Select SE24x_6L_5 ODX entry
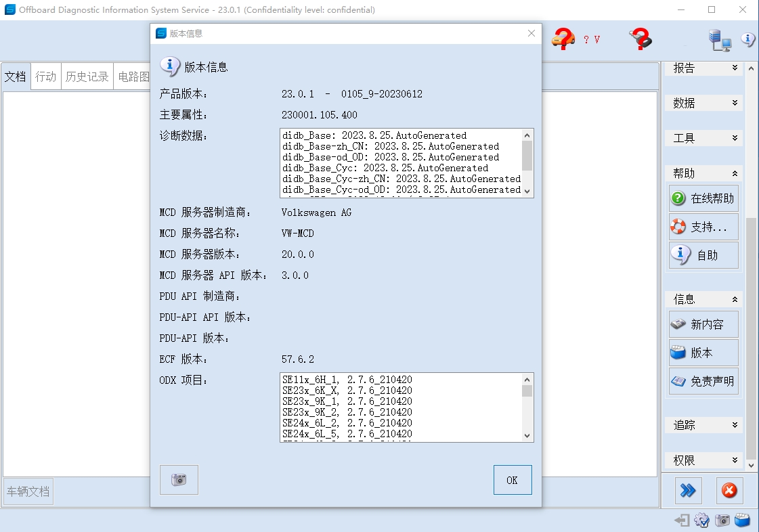Image resolution: width=759 pixels, height=532 pixels. tap(347, 434)
